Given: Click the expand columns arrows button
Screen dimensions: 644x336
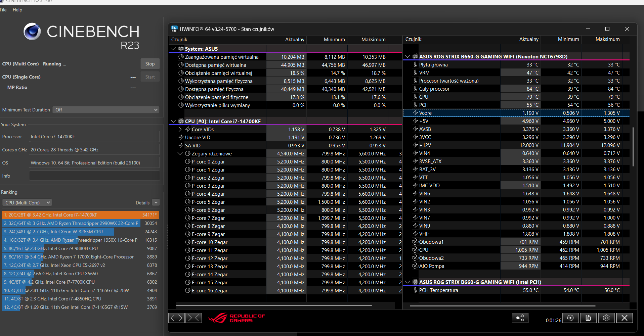Looking at the screenshot, I should (x=177, y=318).
